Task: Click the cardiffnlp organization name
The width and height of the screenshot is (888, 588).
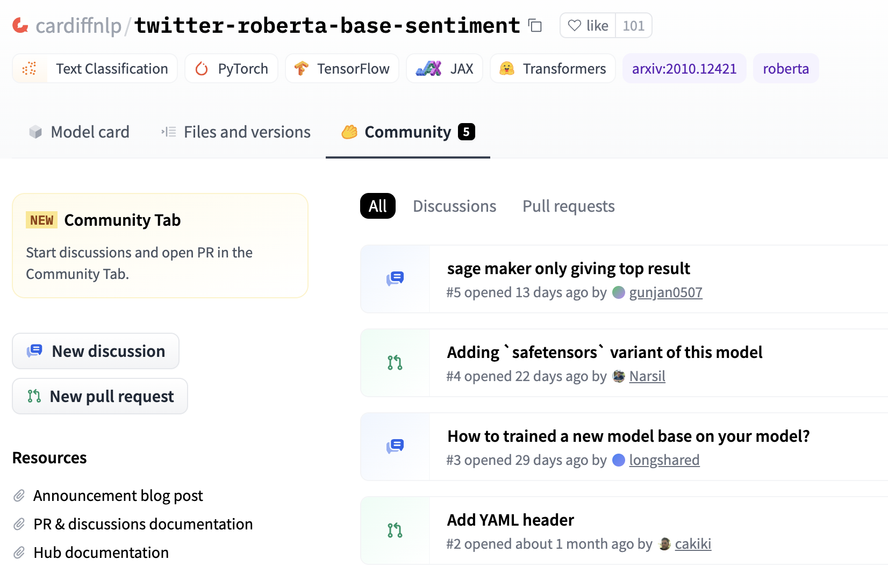Action: 78,25
